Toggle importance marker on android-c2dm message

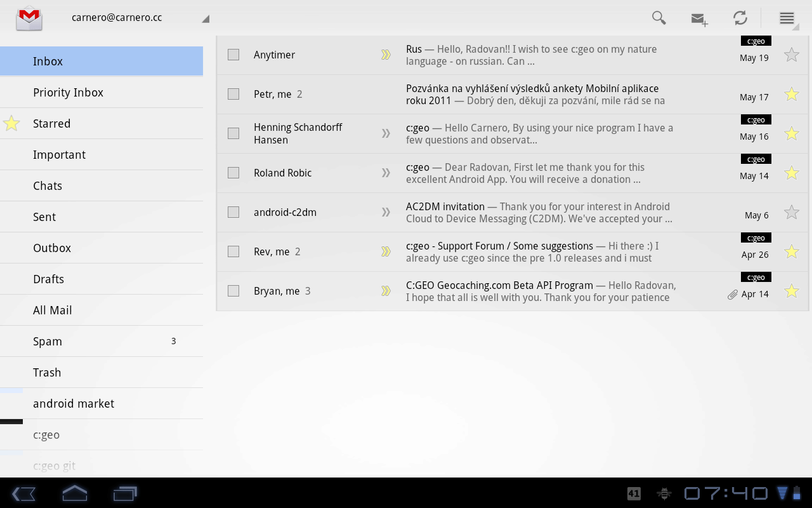pyautogui.click(x=386, y=212)
